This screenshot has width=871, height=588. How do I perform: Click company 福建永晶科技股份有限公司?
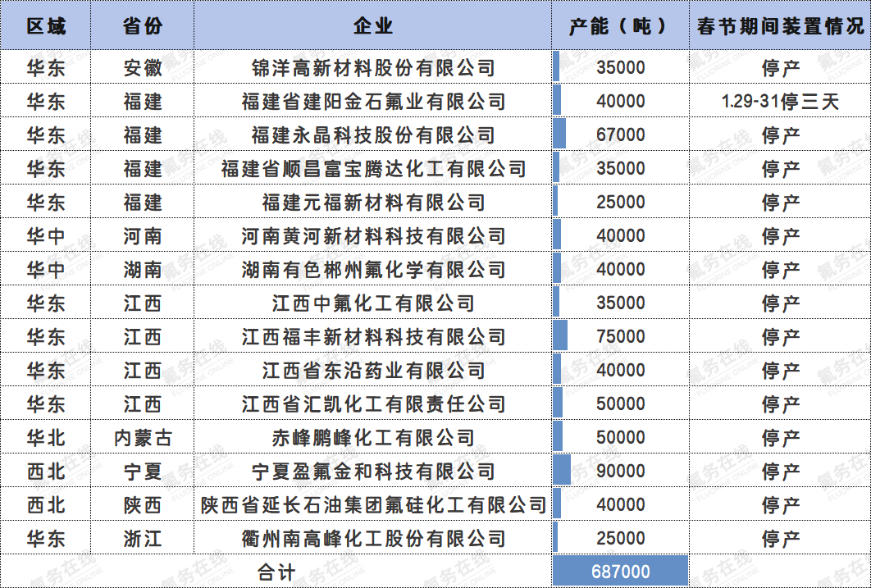[372, 135]
